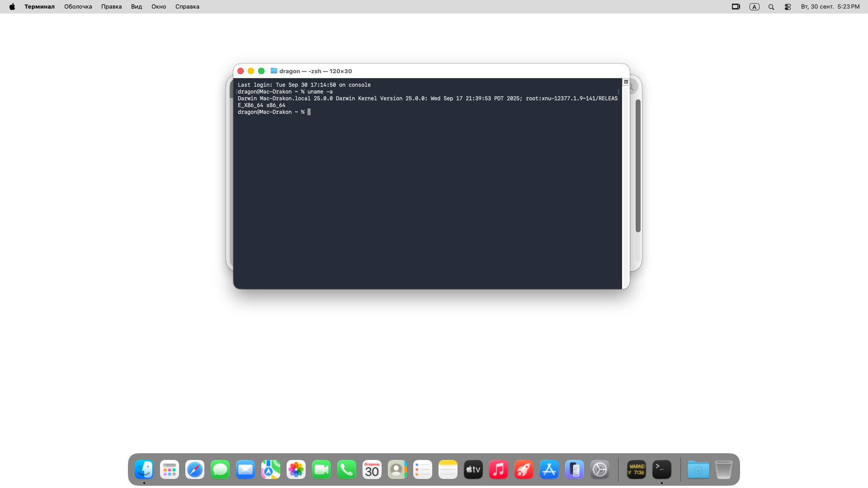Click the dragon folder proxy icon
This screenshot has height=488, width=868.
coord(274,71)
